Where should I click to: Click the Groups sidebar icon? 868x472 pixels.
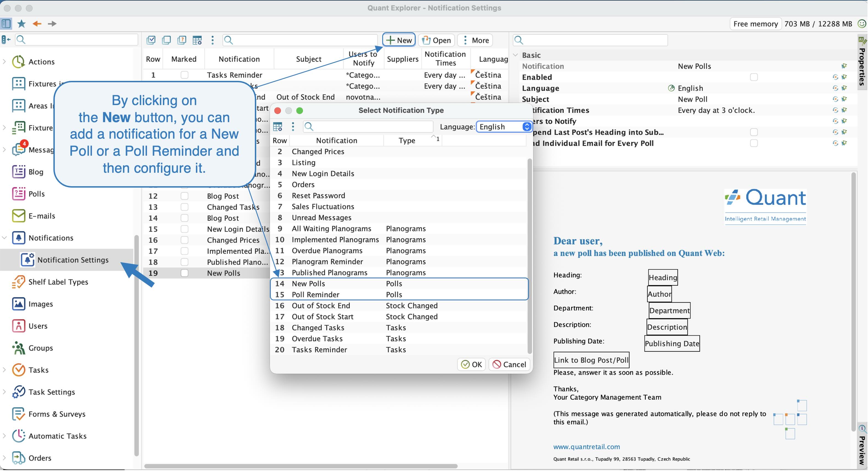[18, 348]
